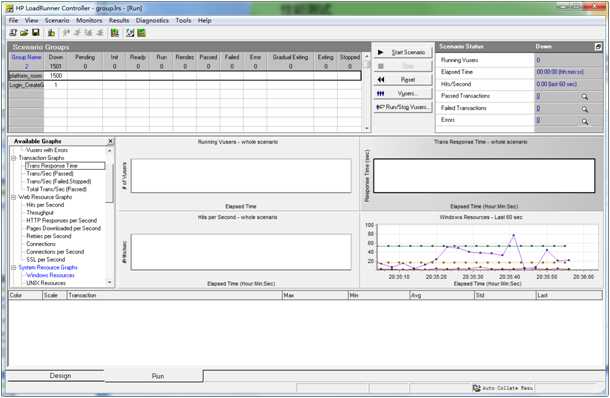The width and height of the screenshot is (610, 398).
Task: Click the Load Generators toolbar icon
Action: click(x=51, y=33)
